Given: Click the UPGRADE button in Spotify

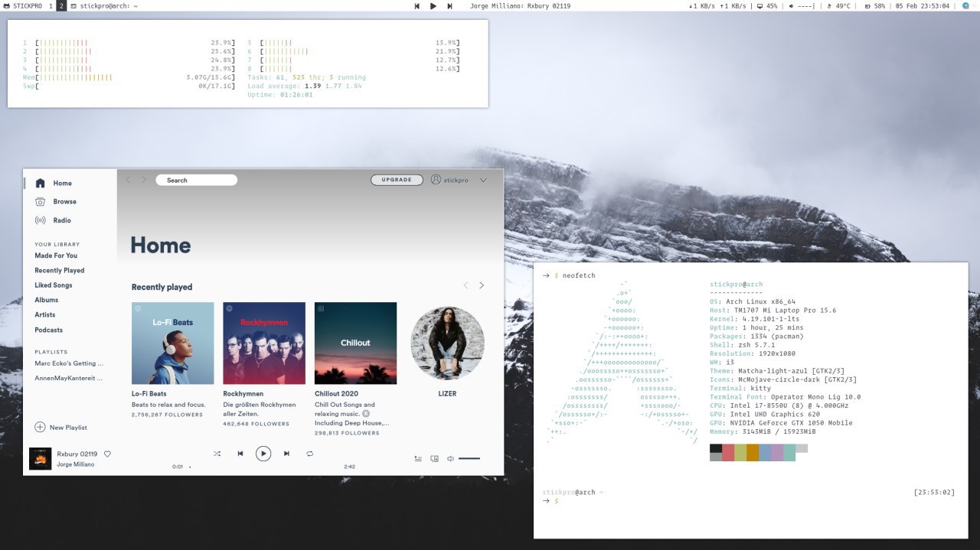Looking at the screenshot, I should [397, 180].
